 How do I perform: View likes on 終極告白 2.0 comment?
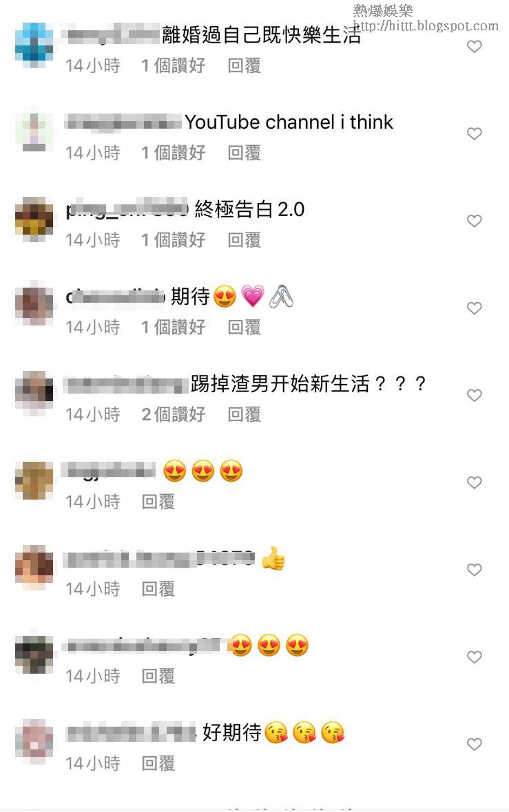click(x=173, y=239)
